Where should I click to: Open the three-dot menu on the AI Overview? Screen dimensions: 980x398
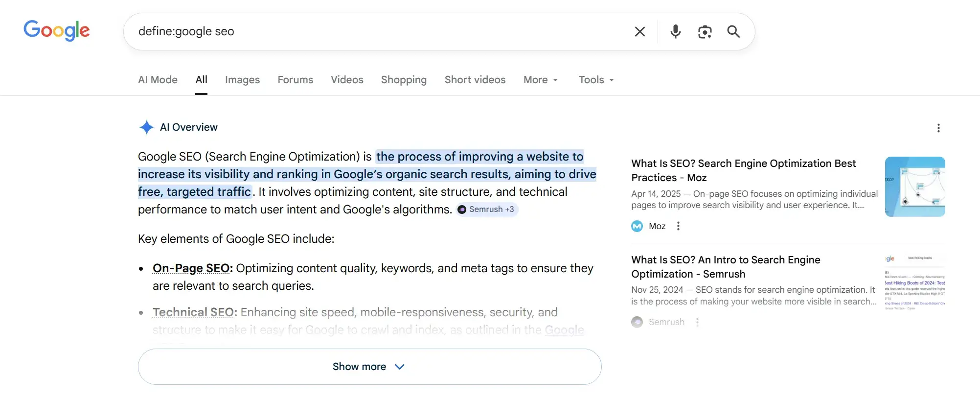click(x=938, y=128)
